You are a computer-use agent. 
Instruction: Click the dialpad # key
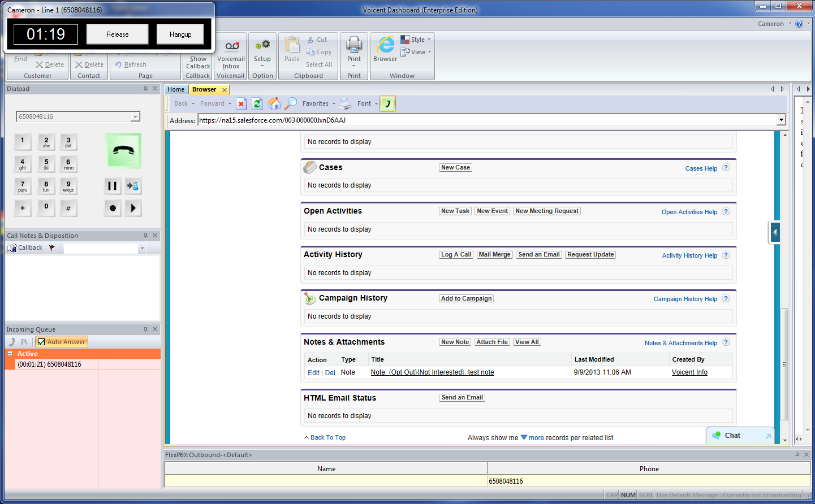pos(68,208)
